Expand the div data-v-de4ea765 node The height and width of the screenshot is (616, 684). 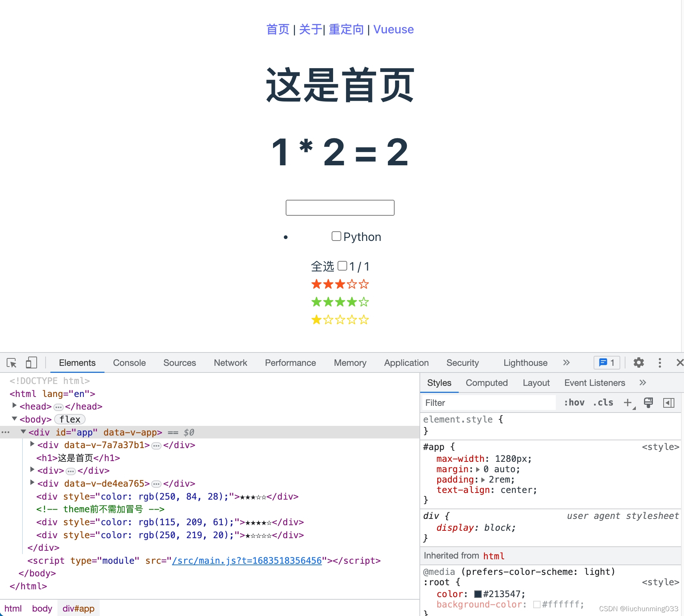click(32, 483)
